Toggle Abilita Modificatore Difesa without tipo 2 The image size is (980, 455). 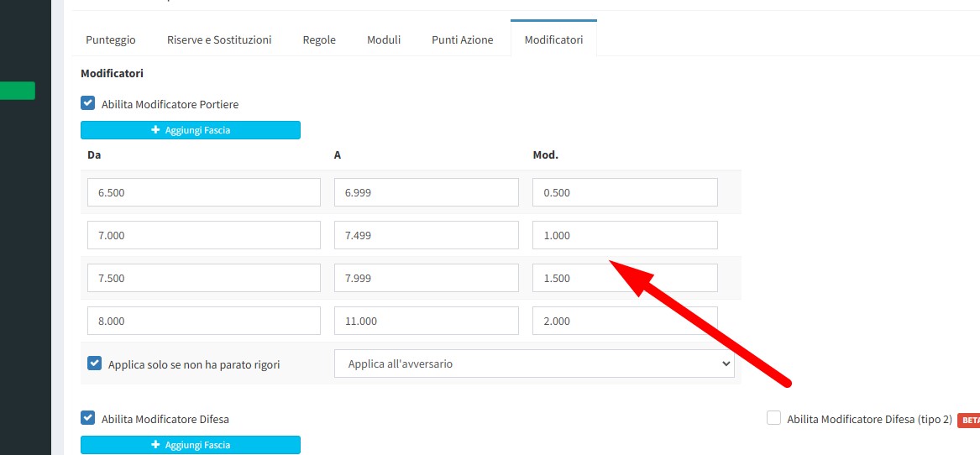(x=88, y=418)
